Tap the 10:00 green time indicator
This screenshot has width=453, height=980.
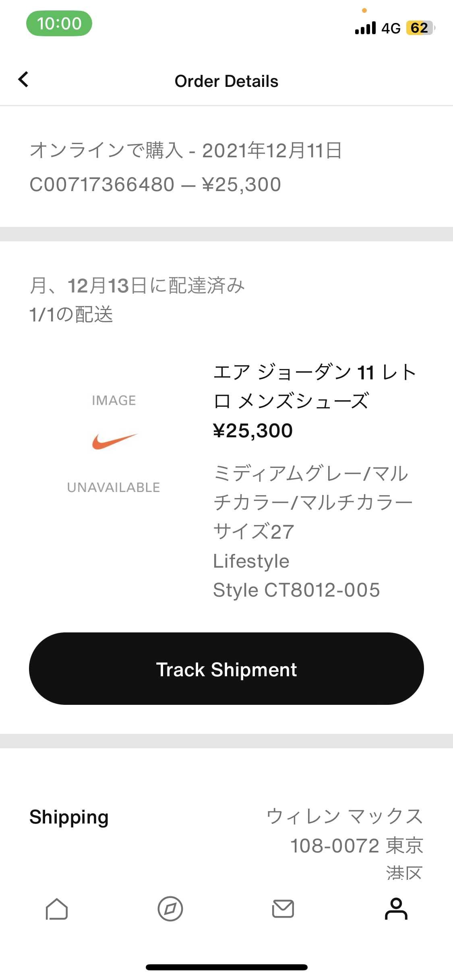59,23
